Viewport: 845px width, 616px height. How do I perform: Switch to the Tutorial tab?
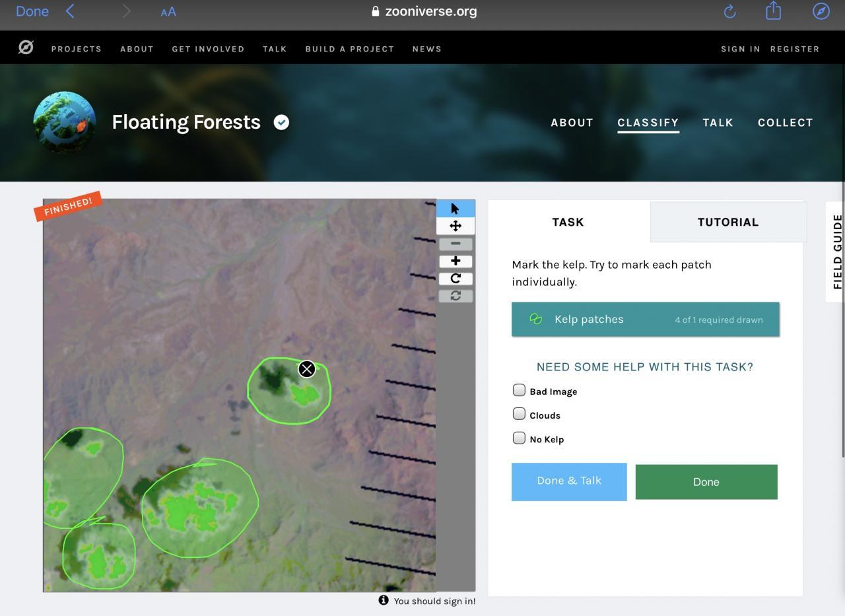[x=728, y=222]
